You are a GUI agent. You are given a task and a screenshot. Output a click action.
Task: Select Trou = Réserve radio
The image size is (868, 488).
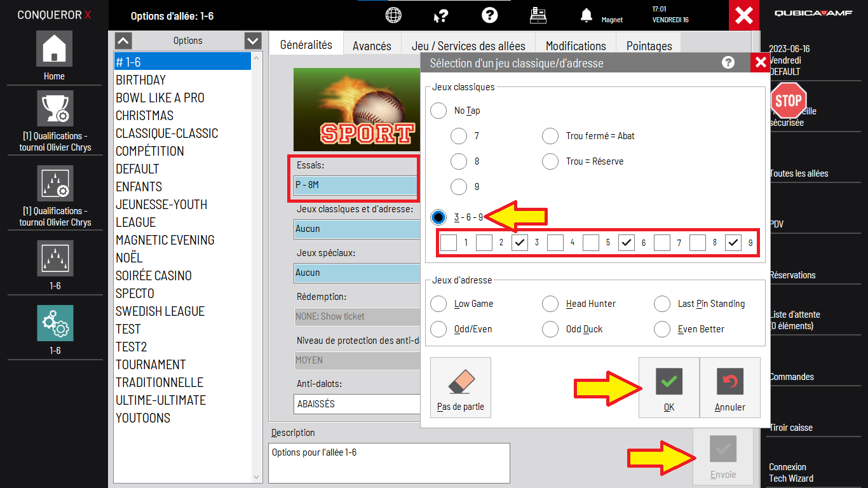pos(550,161)
